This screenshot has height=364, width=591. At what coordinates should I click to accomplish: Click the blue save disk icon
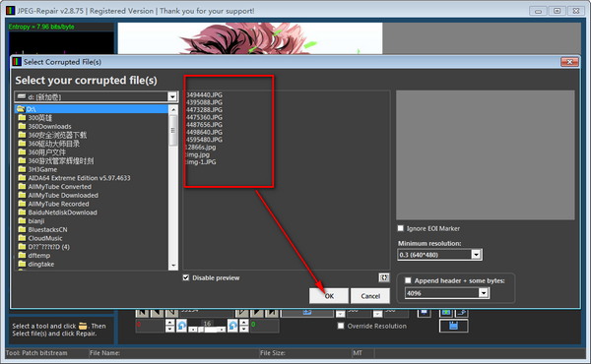(453, 326)
